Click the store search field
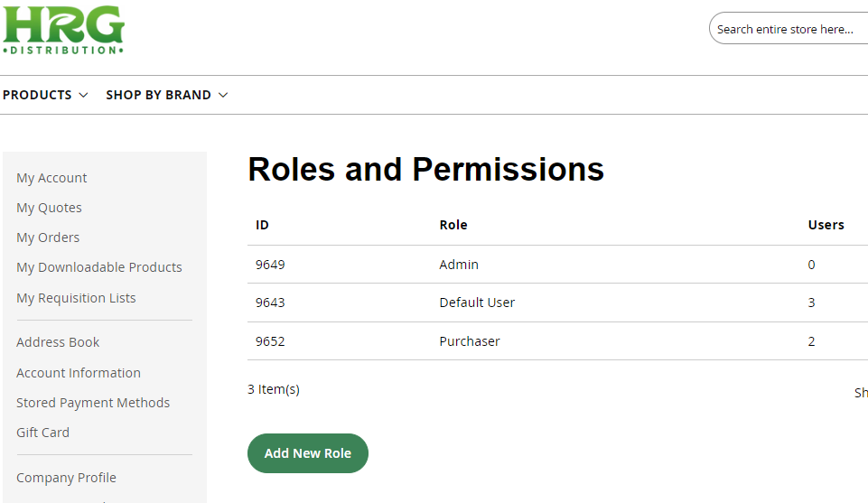The height and width of the screenshot is (503, 868). [789, 29]
